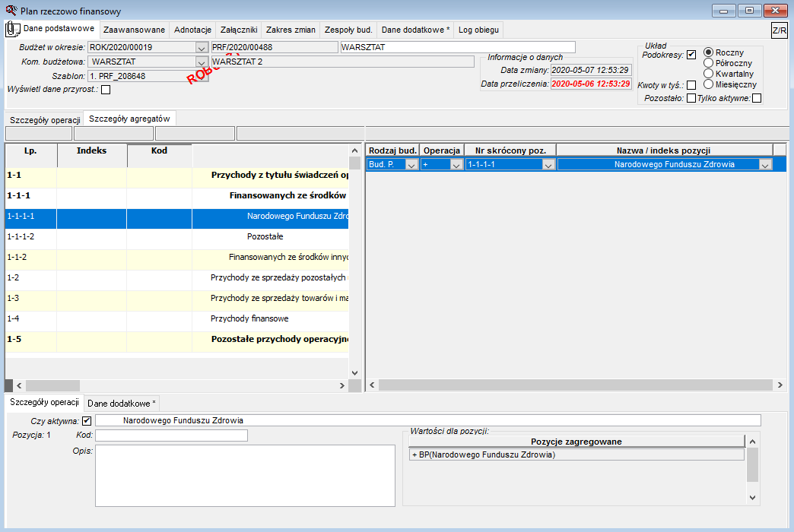The height and width of the screenshot is (532, 794).
Task: Switch to upper Szczegóły operacji tab
Action: pyautogui.click(x=45, y=120)
